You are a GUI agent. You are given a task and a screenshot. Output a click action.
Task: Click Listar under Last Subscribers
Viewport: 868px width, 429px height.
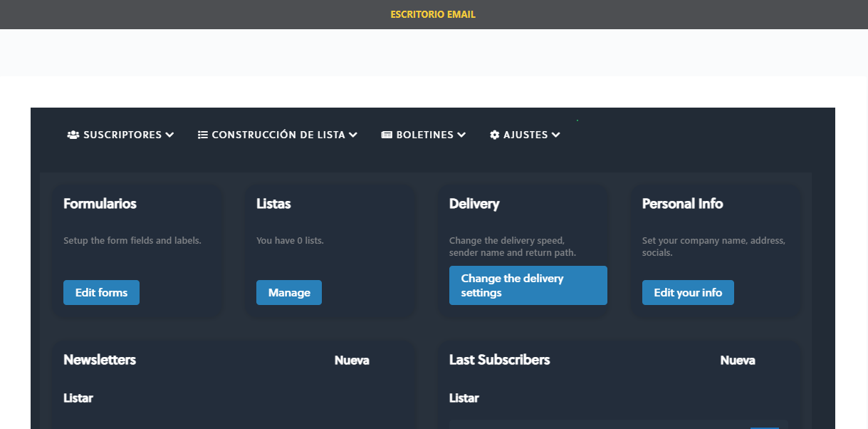[x=464, y=398]
